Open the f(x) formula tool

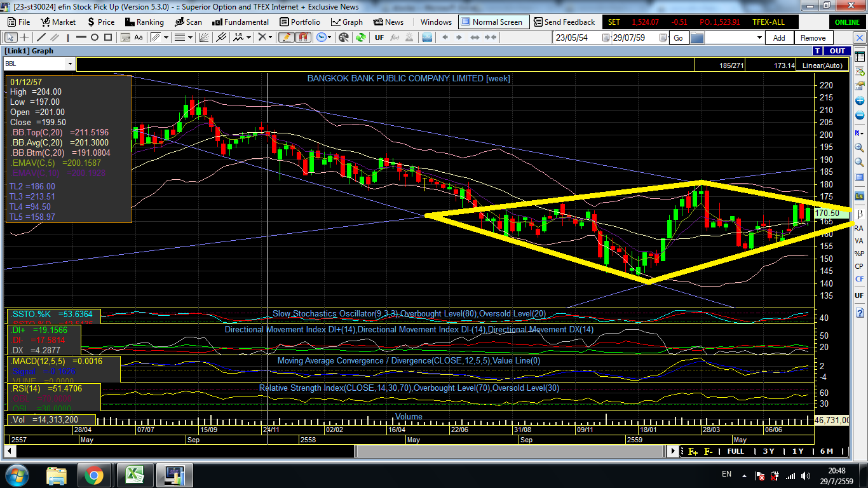[x=395, y=37]
